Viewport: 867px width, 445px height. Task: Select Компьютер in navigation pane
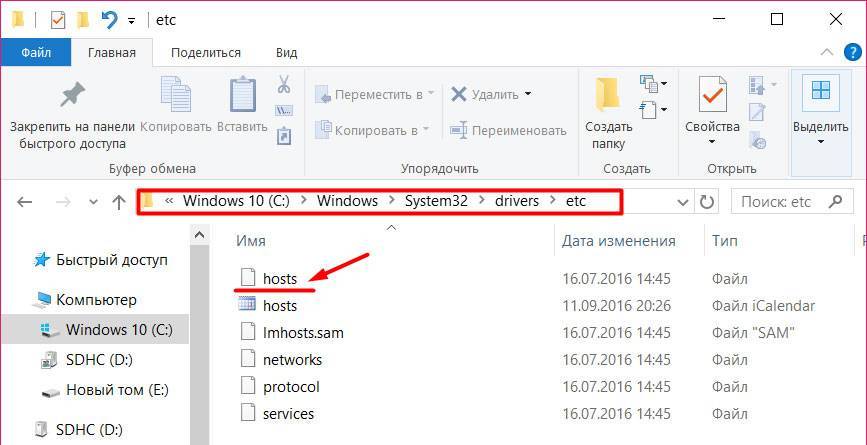point(96,300)
